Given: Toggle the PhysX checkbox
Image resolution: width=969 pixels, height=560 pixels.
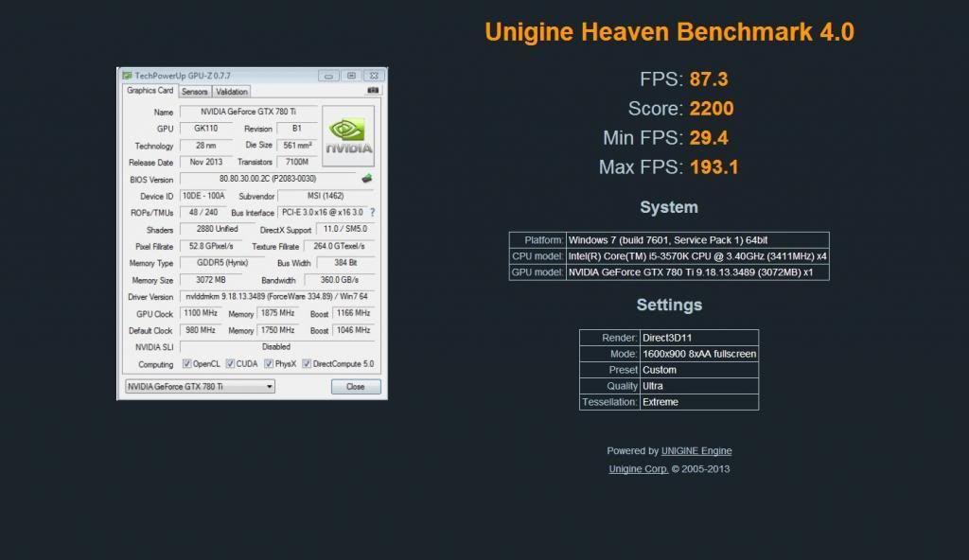Looking at the screenshot, I should (x=269, y=363).
